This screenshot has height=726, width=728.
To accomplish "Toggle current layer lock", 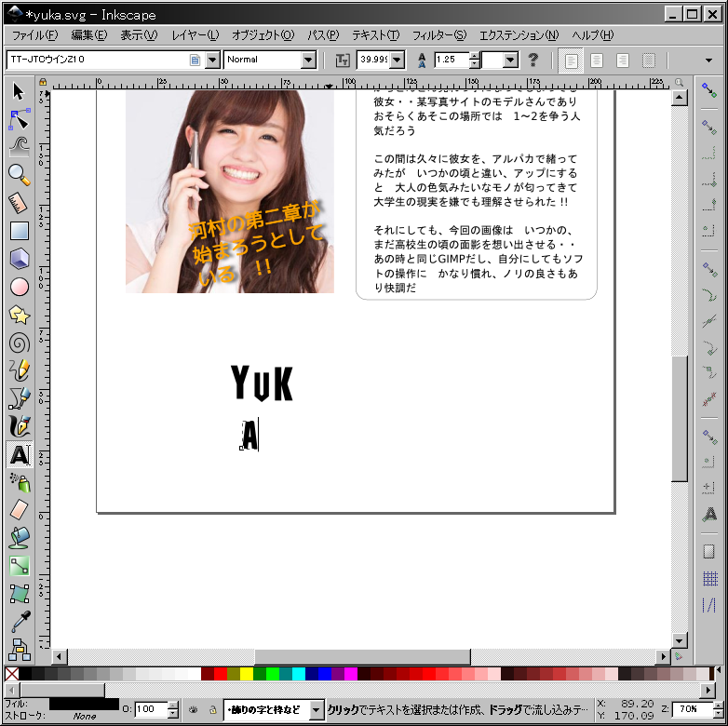I will [212, 710].
